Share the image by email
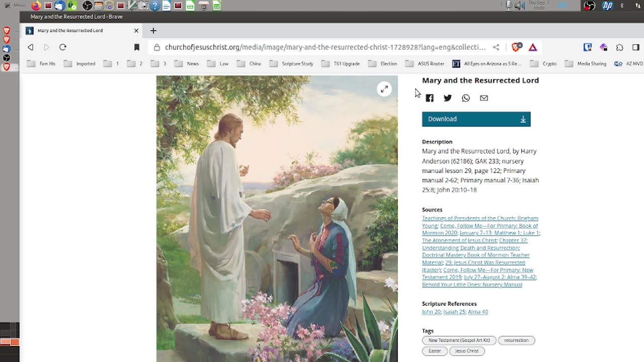The width and height of the screenshot is (644, 362). (x=484, y=98)
